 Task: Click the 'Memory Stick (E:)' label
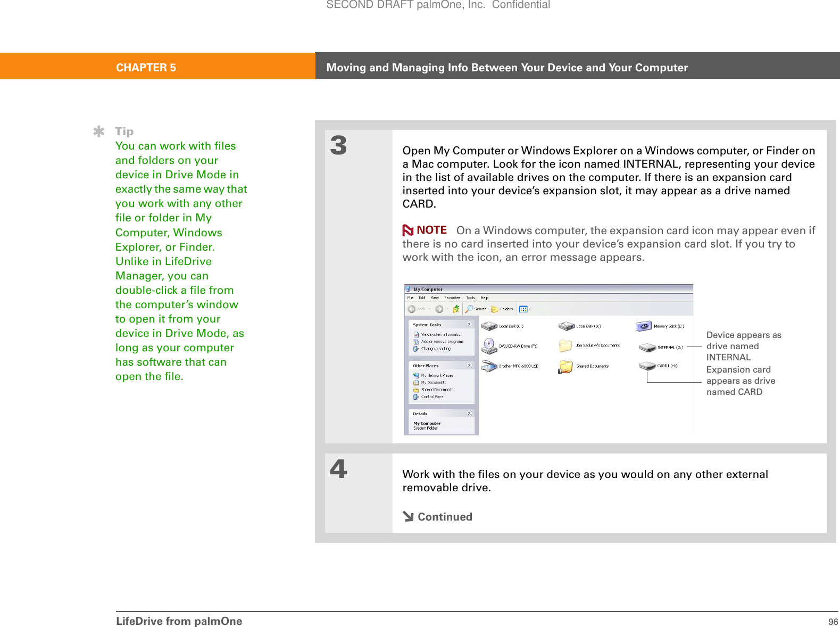[x=669, y=326]
